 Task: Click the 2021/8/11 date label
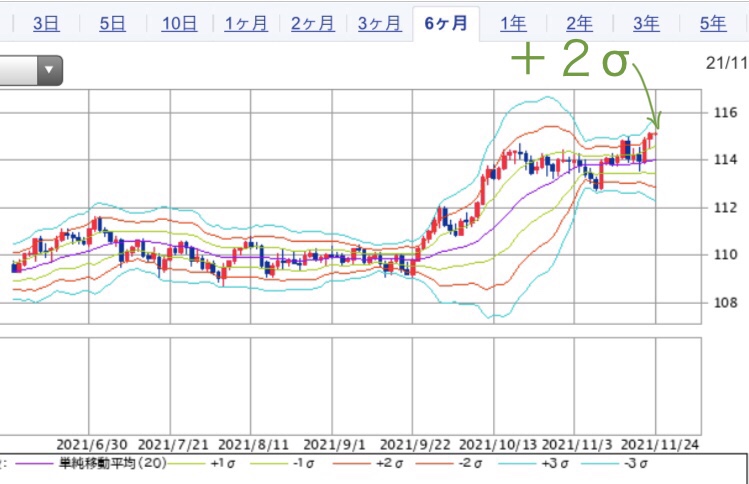point(254,445)
